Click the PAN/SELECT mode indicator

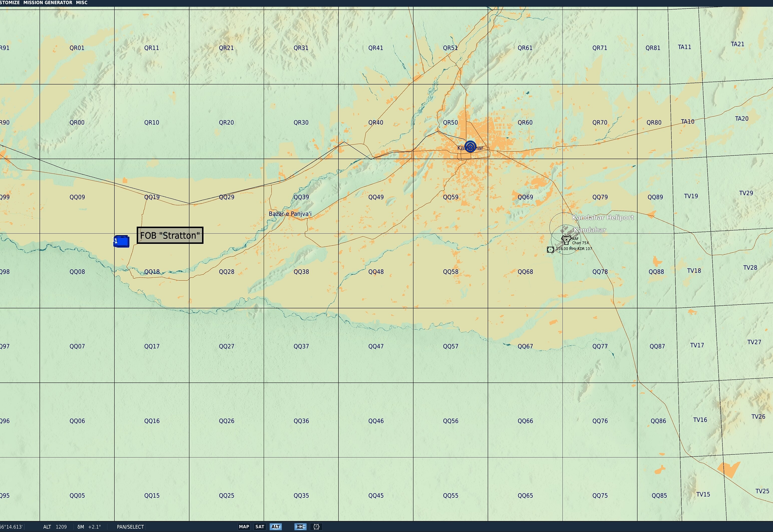coord(130,527)
